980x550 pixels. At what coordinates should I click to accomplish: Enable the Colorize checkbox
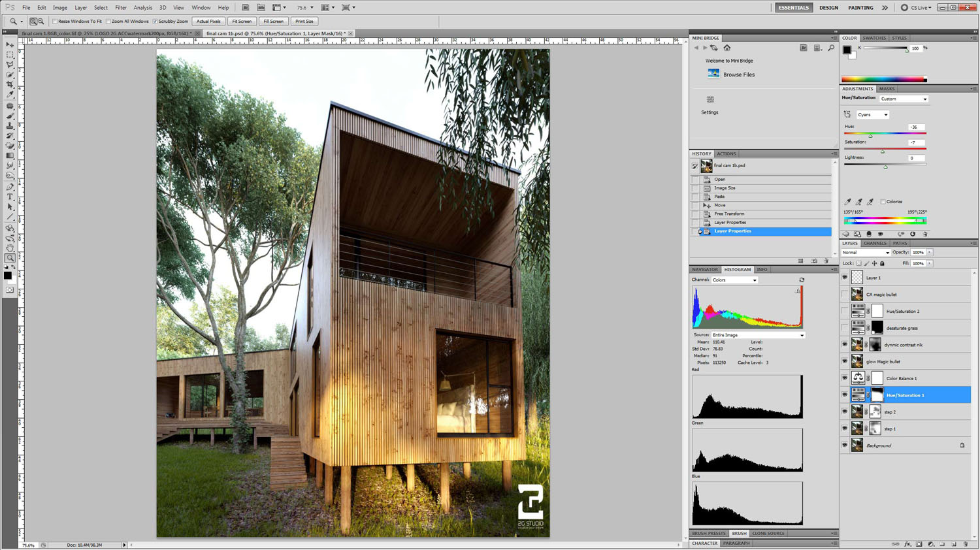(x=883, y=202)
